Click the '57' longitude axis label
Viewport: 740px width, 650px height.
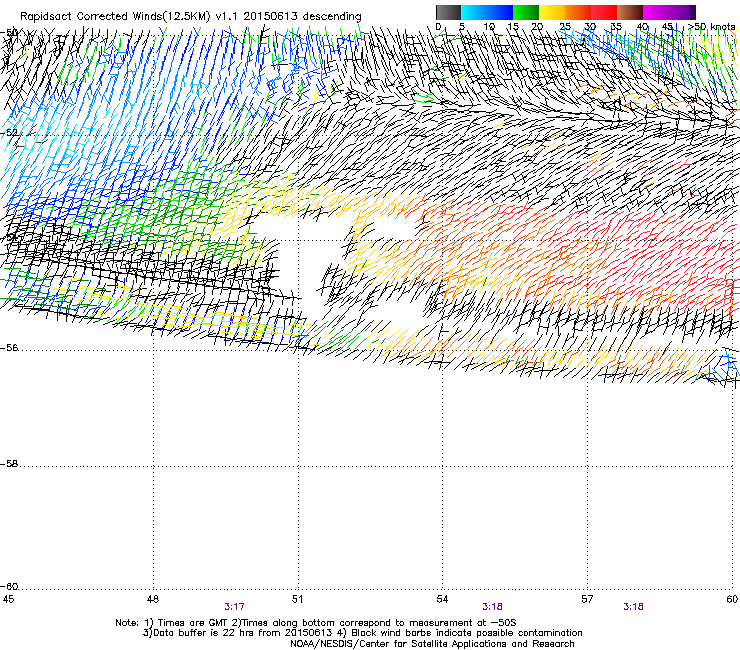tap(587, 599)
